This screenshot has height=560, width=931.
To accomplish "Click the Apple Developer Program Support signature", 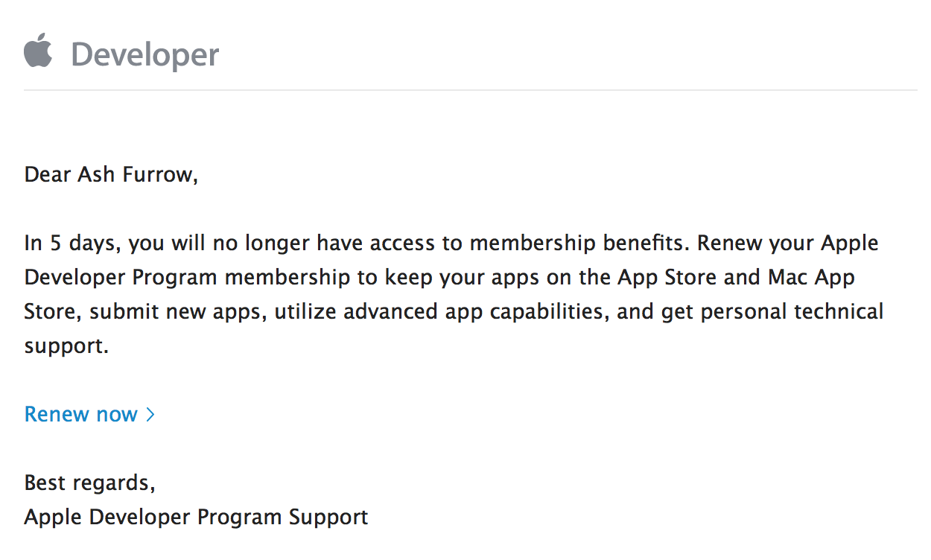I will (x=196, y=517).
